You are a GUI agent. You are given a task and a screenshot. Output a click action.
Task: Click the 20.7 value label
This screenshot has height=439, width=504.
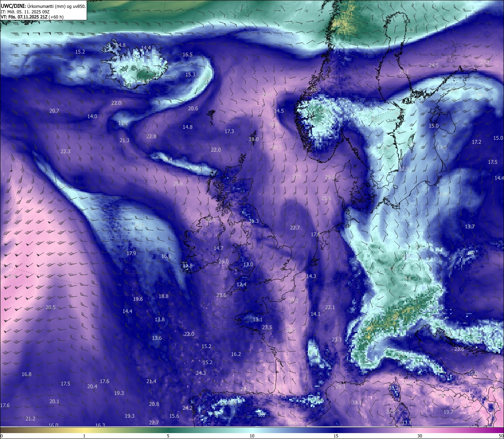click(x=54, y=111)
